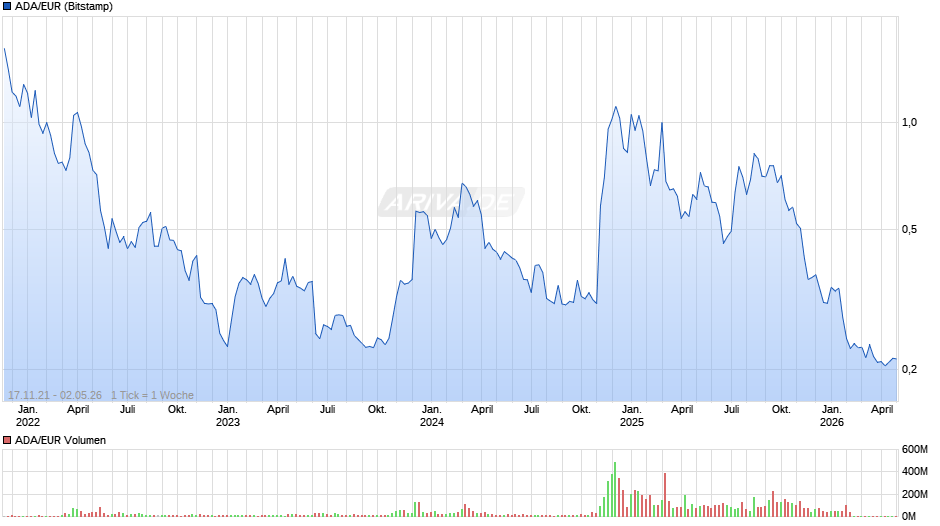Click the 400M volume axis label

point(914,471)
